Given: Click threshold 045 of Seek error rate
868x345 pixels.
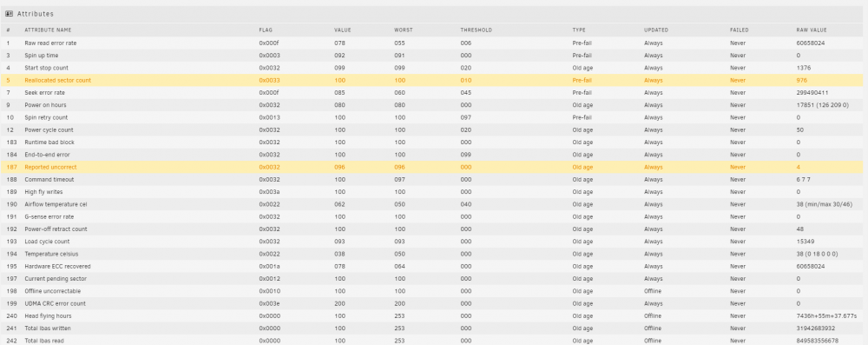Looking at the screenshot, I should 465,93.
